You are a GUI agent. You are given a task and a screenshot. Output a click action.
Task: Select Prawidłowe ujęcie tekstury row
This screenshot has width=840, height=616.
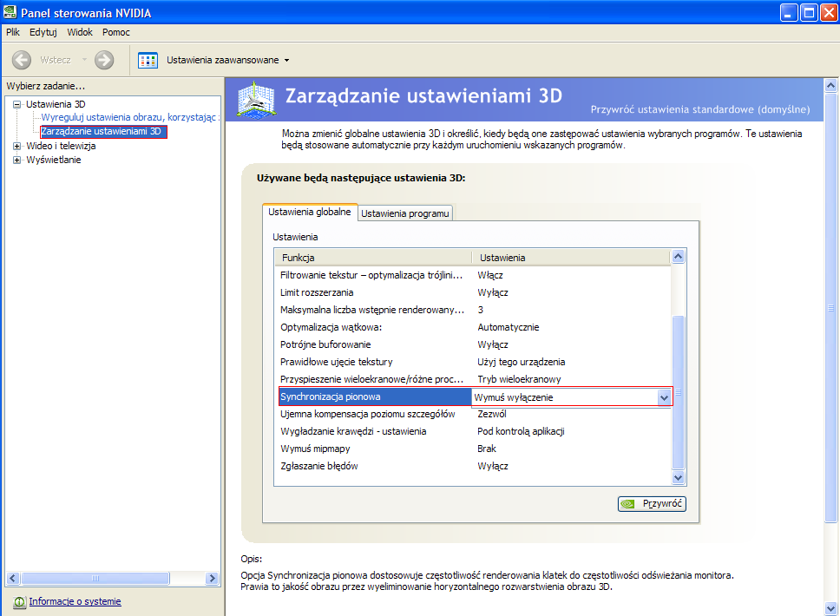474,362
